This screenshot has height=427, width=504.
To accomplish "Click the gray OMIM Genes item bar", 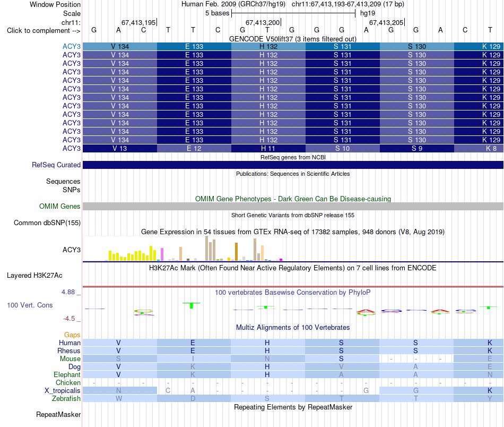I will tap(293, 206).
